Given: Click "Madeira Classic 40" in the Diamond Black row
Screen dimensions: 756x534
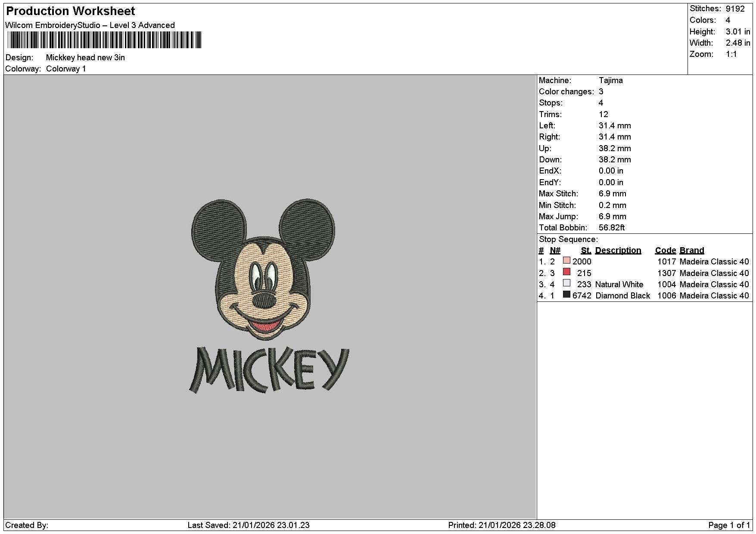Looking at the screenshot, I should tap(714, 295).
